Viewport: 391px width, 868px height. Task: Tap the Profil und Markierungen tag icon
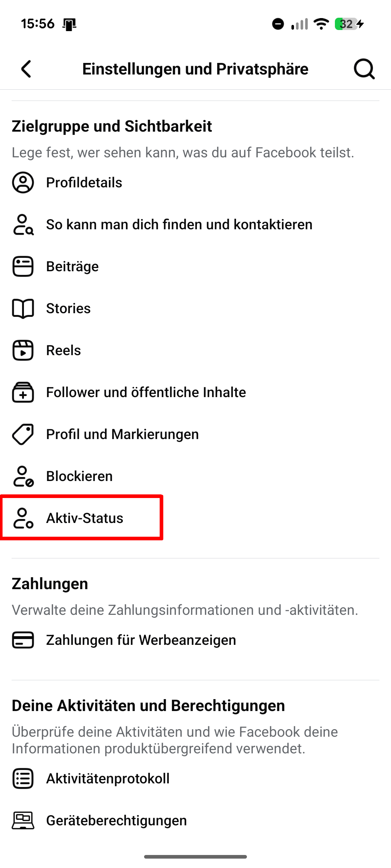coord(23,434)
